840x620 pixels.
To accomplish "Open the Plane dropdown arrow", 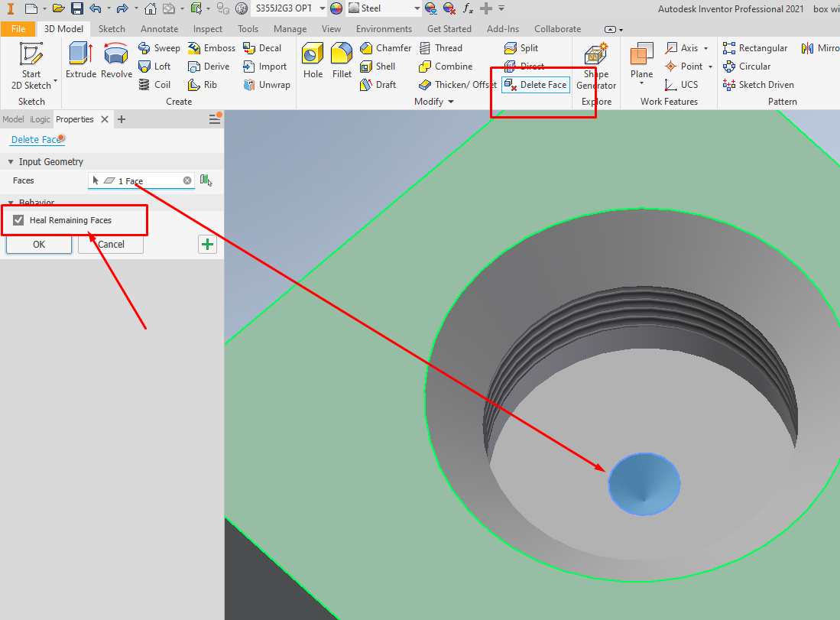I will pos(641,83).
